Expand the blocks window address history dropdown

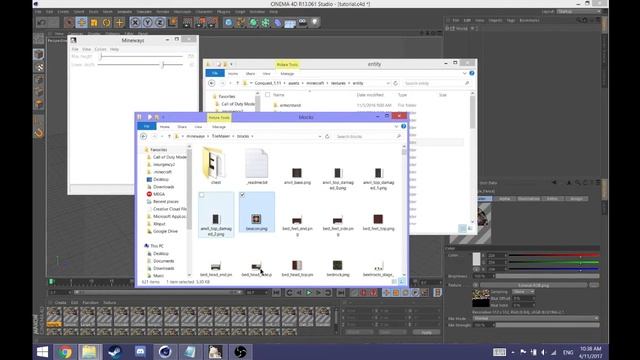coord(320,136)
